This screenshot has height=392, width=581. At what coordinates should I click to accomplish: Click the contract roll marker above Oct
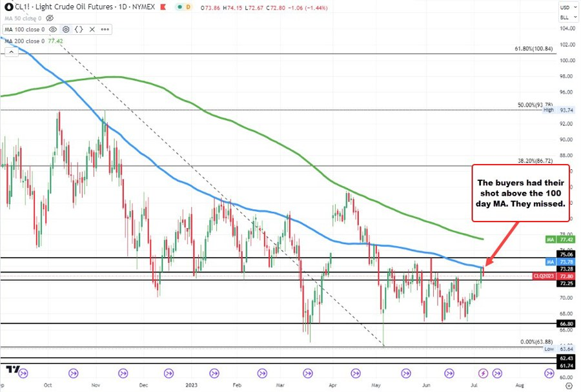click(x=72, y=373)
